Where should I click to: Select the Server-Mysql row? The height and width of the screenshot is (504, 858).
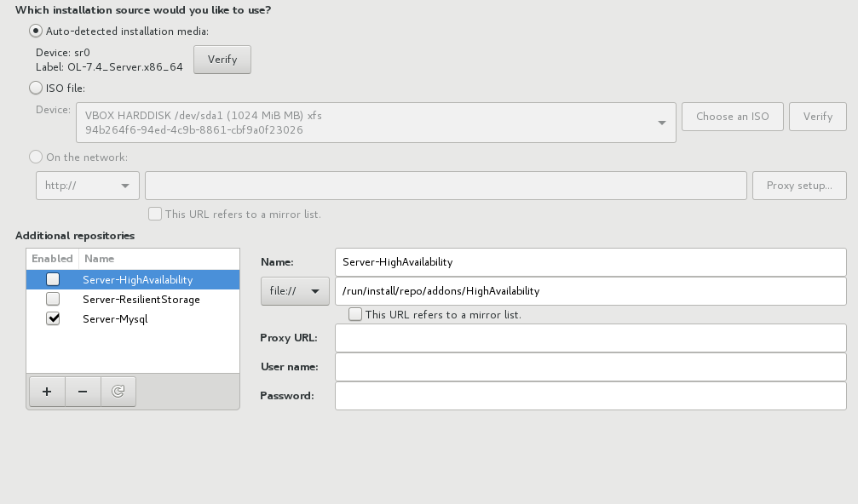click(x=133, y=318)
